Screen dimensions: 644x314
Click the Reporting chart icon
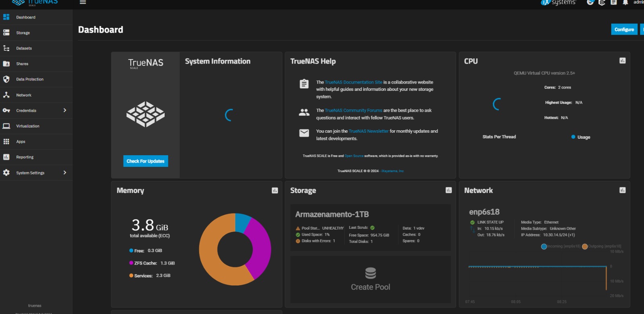(6, 157)
